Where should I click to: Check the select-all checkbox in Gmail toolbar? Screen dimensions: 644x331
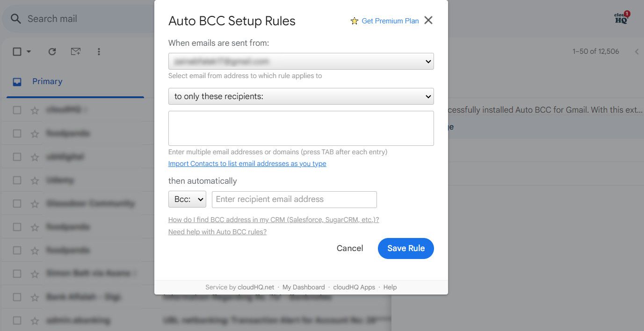pyautogui.click(x=16, y=51)
